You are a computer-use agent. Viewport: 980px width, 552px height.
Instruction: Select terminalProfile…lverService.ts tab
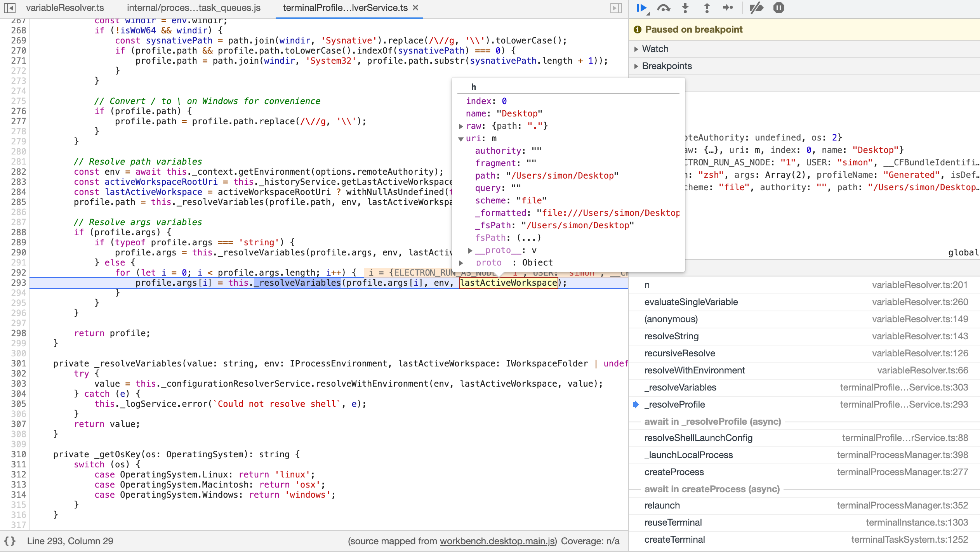(x=345, y=8)
